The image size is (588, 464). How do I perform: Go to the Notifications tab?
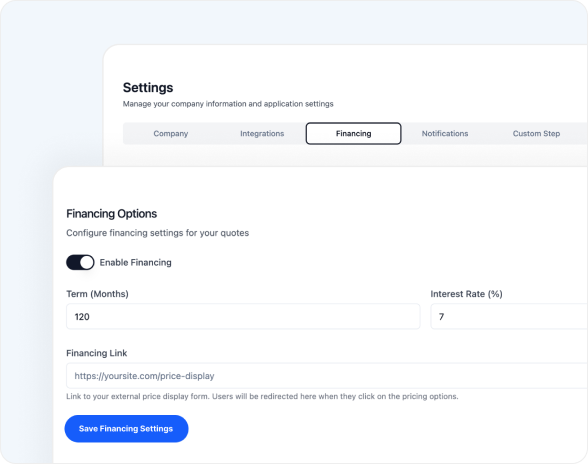(445, 134)
